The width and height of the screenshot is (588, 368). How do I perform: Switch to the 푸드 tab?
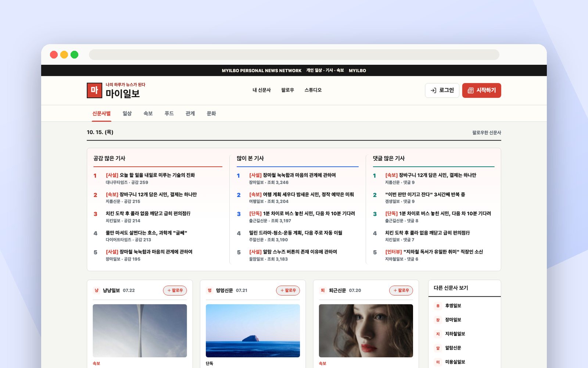pyautogui.click(x=169, y=113)
